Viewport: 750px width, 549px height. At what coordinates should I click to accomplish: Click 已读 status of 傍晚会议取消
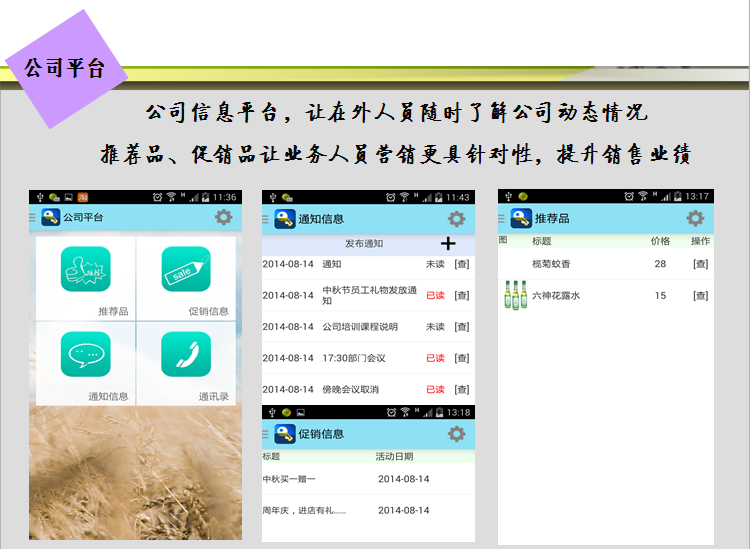[x=435, y=389]
